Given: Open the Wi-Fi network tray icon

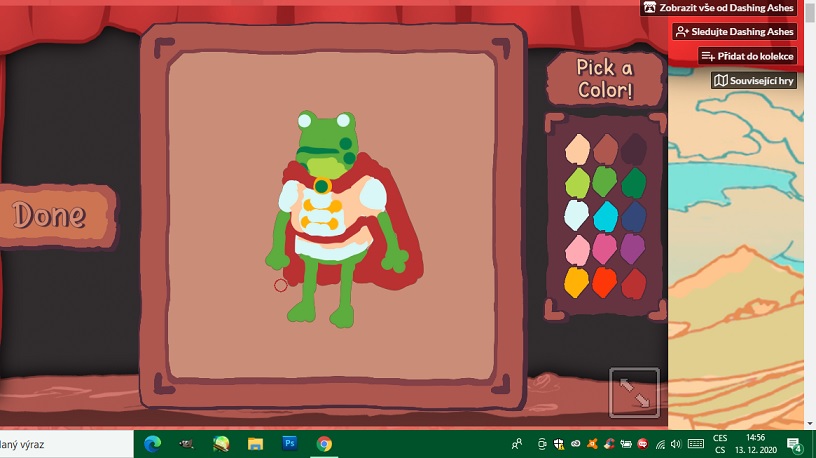Looking at the screenshot, I should coord(660,444).
